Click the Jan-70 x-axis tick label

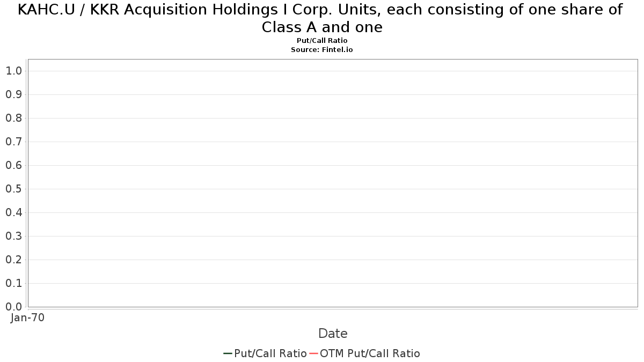28,317
